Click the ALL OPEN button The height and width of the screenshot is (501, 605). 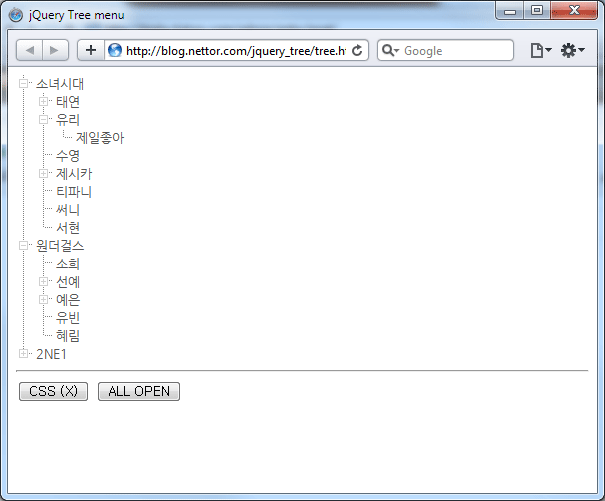pos(139,391)
